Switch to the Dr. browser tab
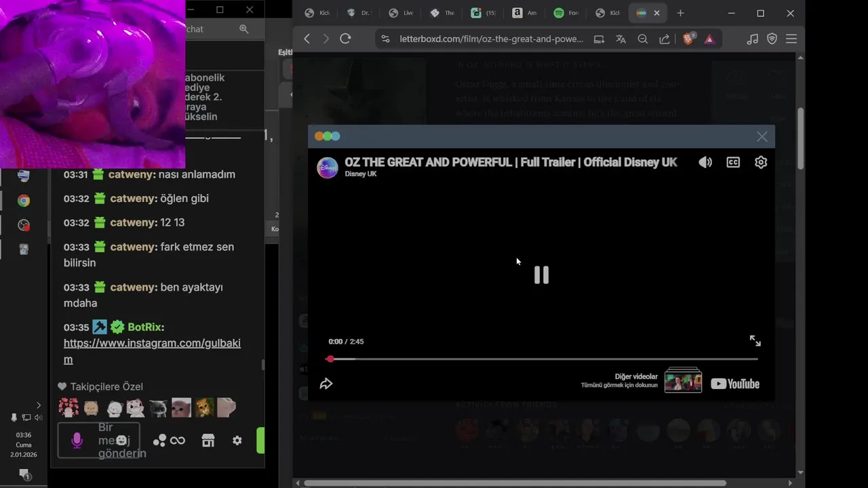868x488 pixels. click(359, 13)
